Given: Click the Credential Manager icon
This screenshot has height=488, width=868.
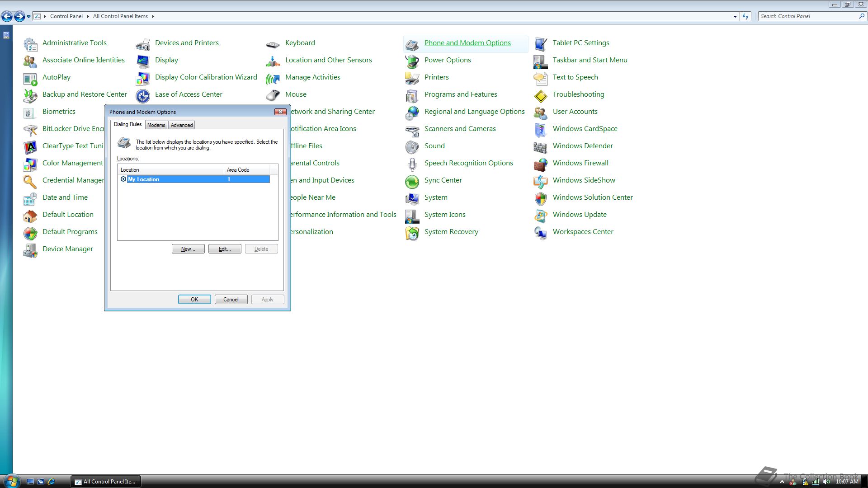Looking at the screenshot, I should 30,182.
